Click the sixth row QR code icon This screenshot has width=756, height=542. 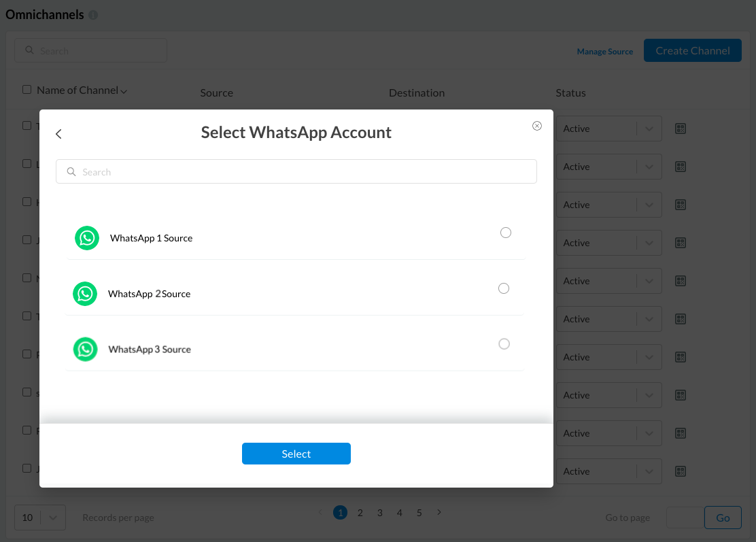[x=681, y=319]
